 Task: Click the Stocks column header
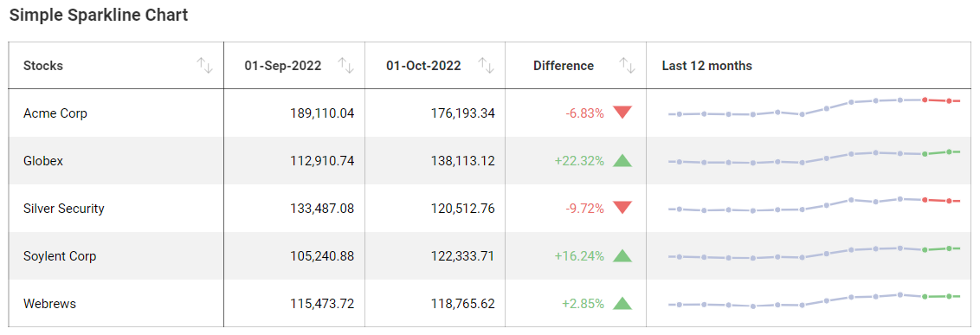[116, 66]
